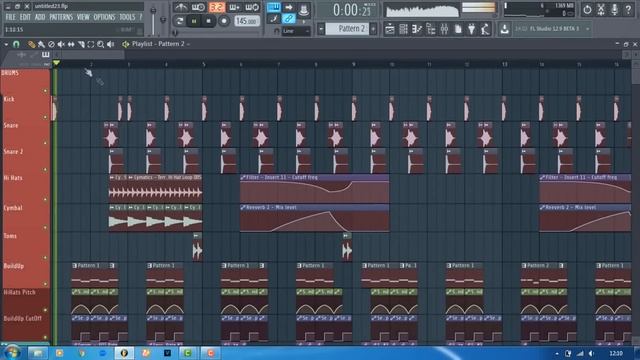Pause playback with the play button
Viewport: 640px width, 360px height.
194,21
